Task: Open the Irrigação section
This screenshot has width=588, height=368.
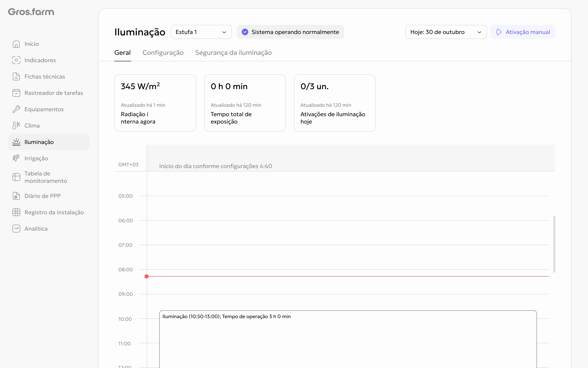Action: click(49, 158)
